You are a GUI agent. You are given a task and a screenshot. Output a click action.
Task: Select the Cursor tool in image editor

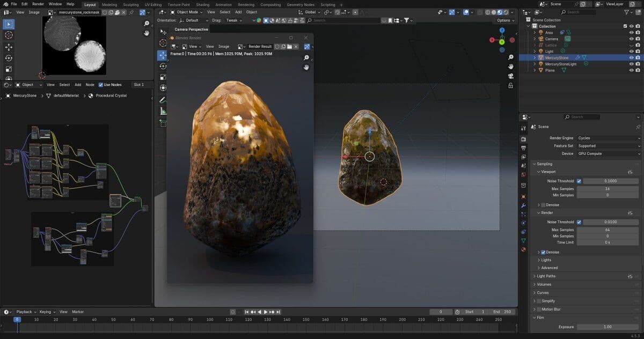pos(9,35)
